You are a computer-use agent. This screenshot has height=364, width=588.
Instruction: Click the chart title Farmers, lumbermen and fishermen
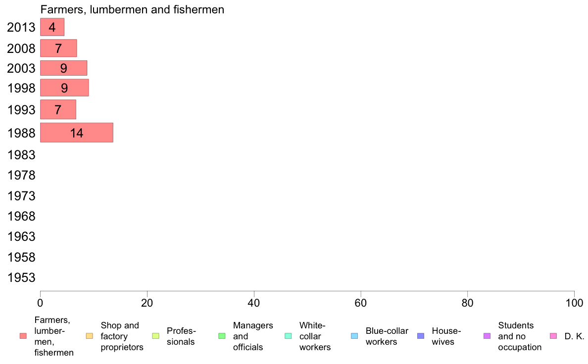pos(132,9)
